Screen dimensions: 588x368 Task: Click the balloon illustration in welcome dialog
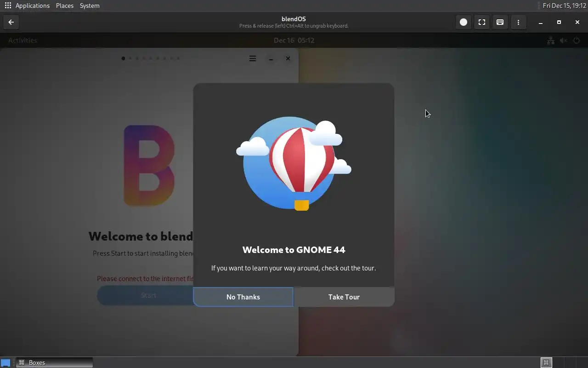click(294, 163)
